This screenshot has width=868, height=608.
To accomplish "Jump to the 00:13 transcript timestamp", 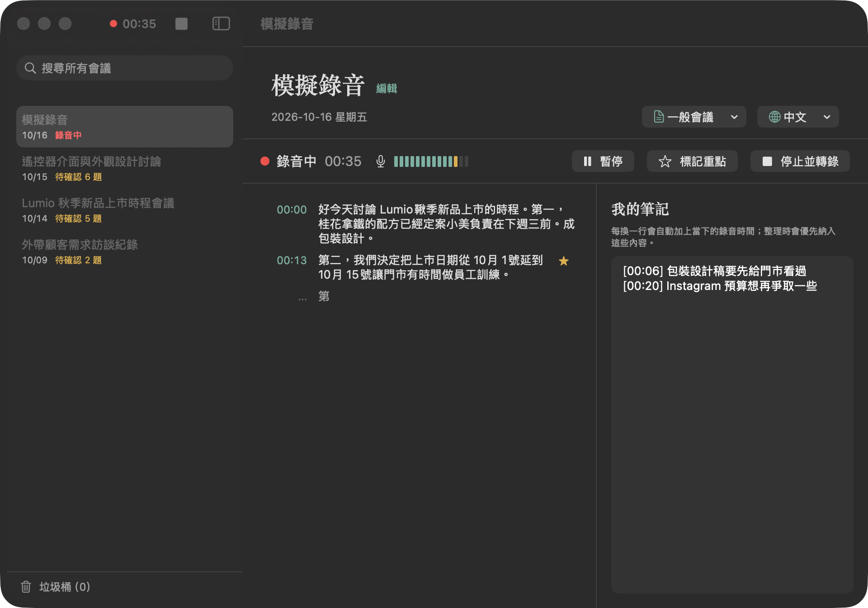I will pos(292,260).
